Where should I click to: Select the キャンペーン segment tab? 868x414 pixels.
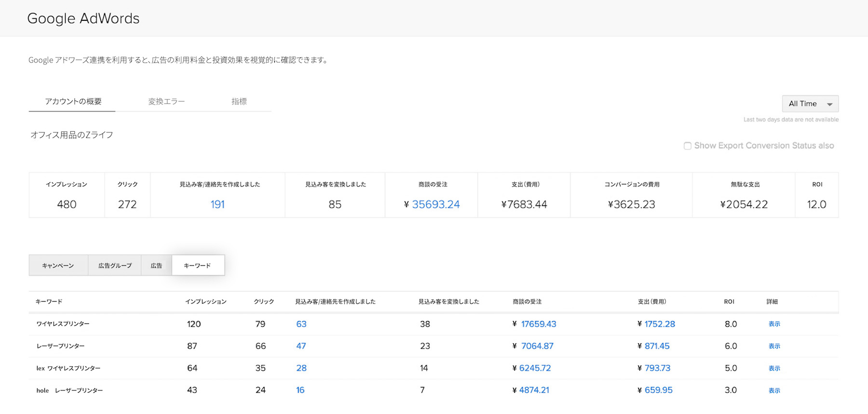(x=58, y=265)
